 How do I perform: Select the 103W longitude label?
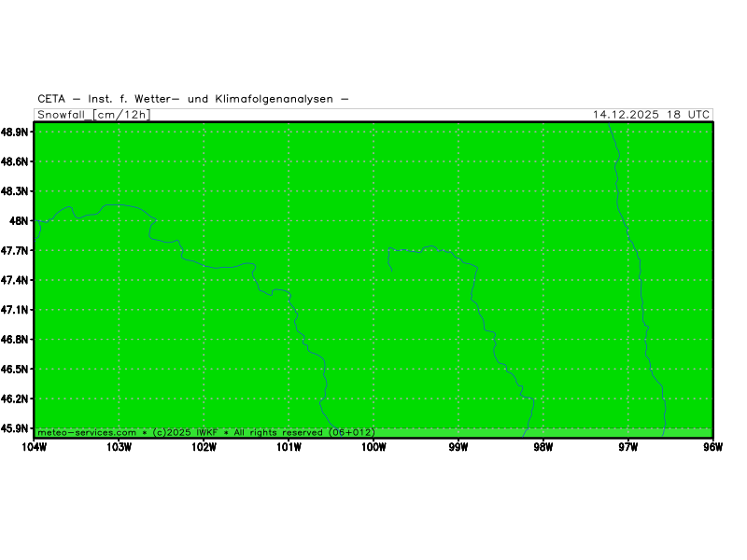point(119,446)
